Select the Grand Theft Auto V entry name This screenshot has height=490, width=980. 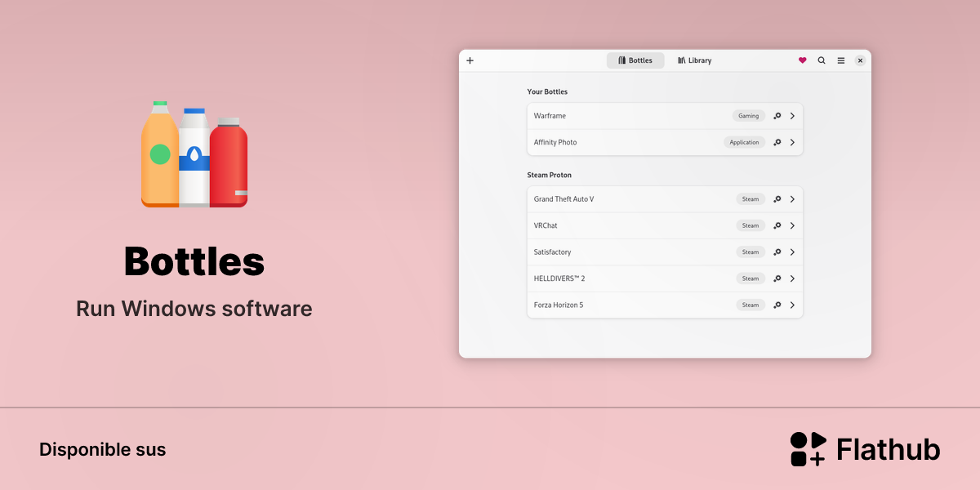[x=564, y=199]
